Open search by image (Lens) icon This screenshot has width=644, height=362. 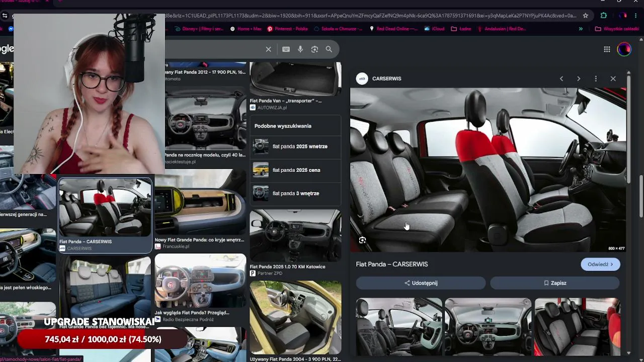(x=314, y=49)
